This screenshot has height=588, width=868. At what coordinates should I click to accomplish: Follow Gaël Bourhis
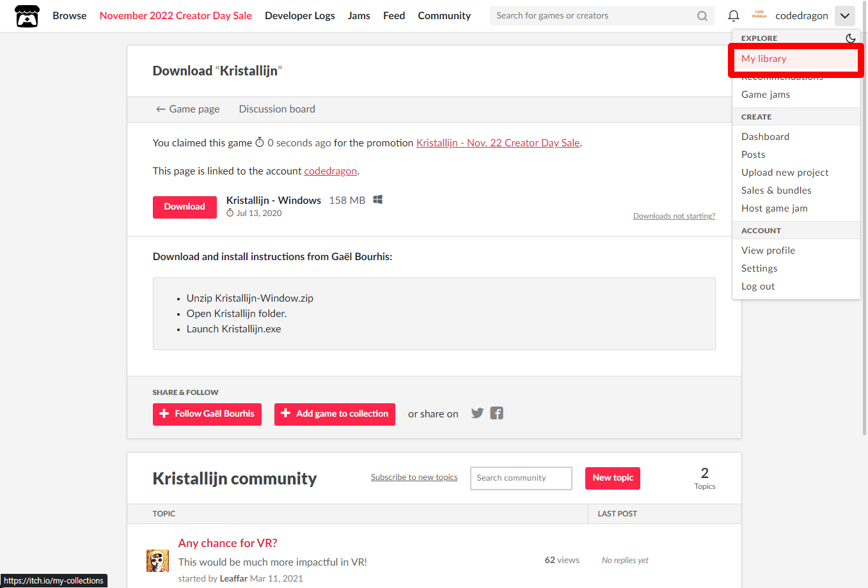207,414
